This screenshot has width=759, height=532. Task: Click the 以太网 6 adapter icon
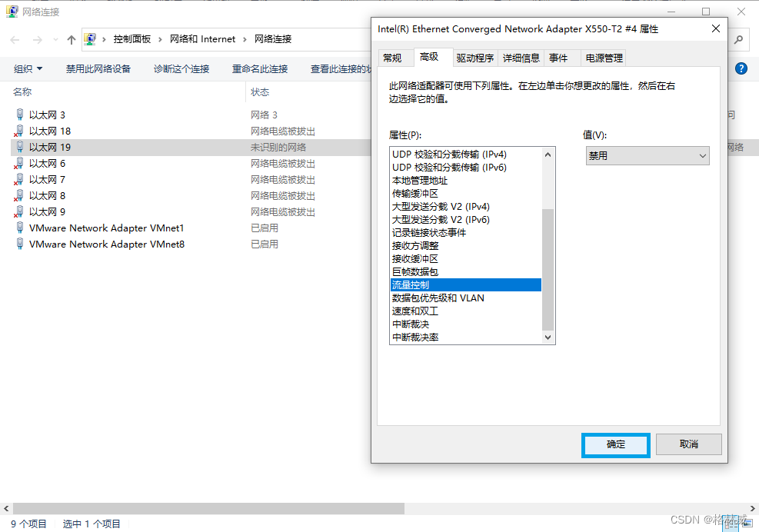click(x=19, y=163)
